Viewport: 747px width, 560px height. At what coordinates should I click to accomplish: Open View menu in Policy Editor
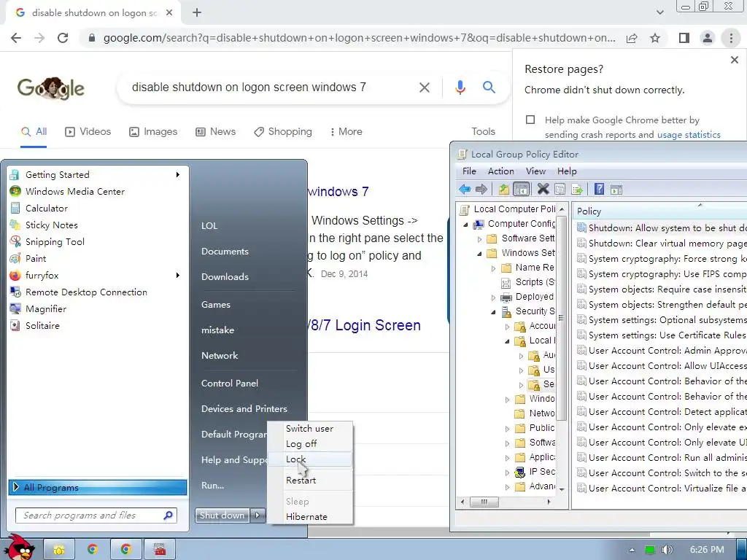pos(535,171)
